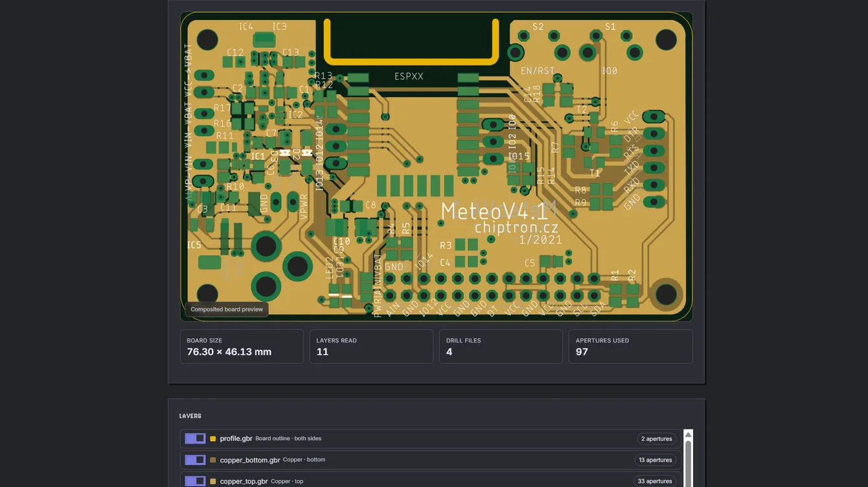
Task: Click the 33 apertures badge
Action: coord(655,481)
